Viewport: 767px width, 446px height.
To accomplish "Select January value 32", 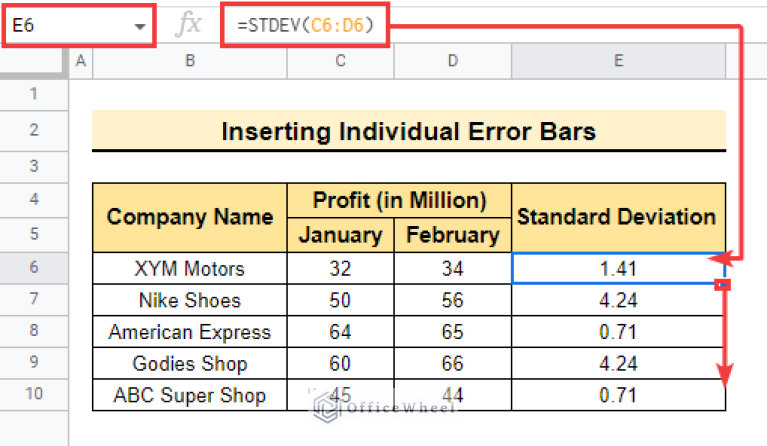I will [x=340, y=268].
